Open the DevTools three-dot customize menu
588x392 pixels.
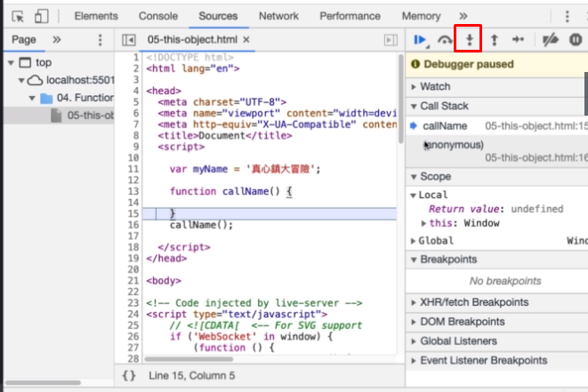point(567,16)
